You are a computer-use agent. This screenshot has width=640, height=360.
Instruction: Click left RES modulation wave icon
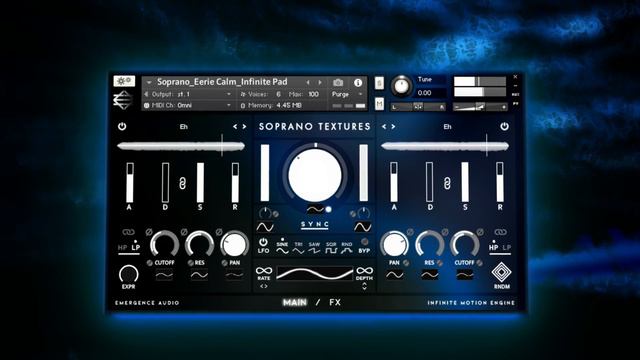pyautogui.click(x=199, y=275)
